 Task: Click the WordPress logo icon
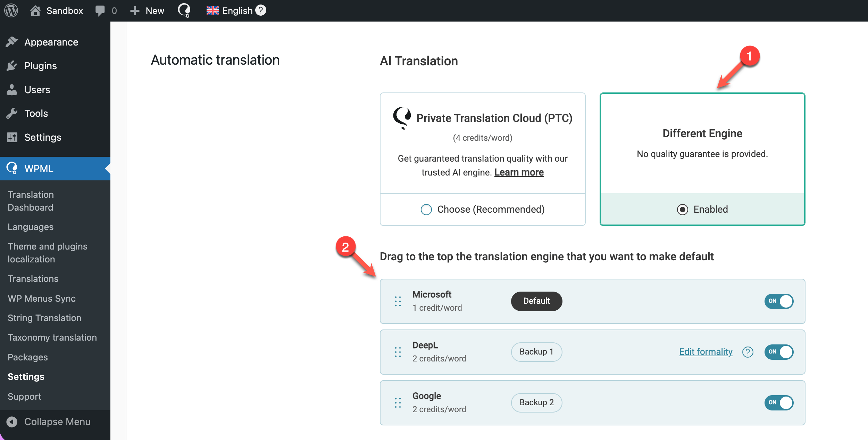click(11, 10)
